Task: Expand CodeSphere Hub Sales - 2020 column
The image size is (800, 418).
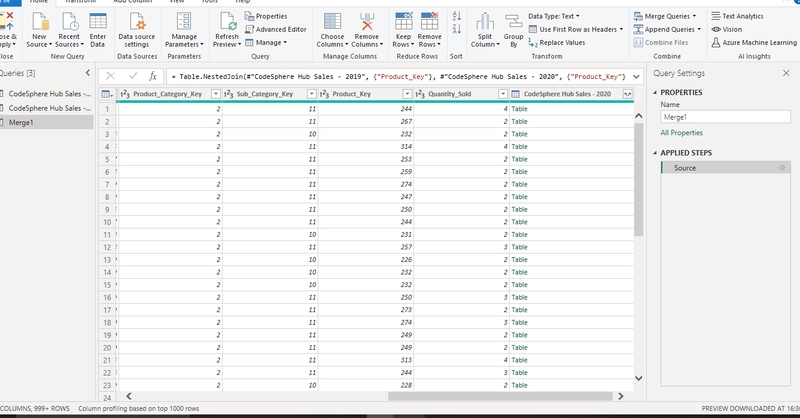Action: [628, 94]
